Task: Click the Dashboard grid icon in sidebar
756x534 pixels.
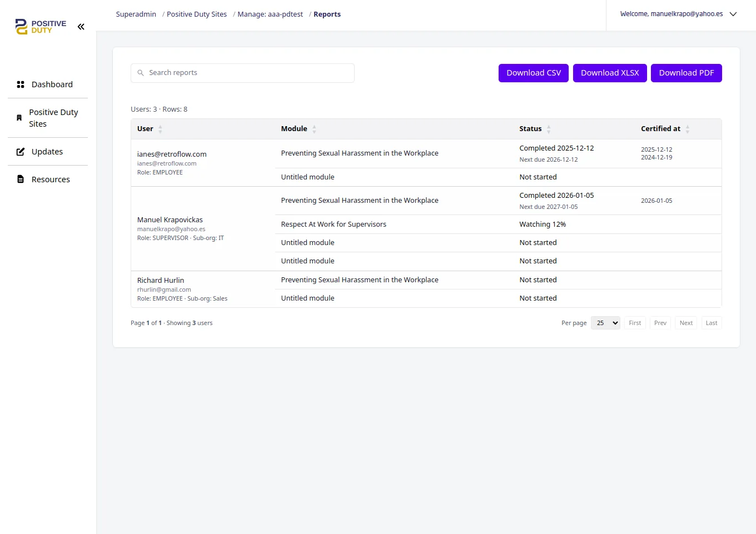Action: point(20,84)
